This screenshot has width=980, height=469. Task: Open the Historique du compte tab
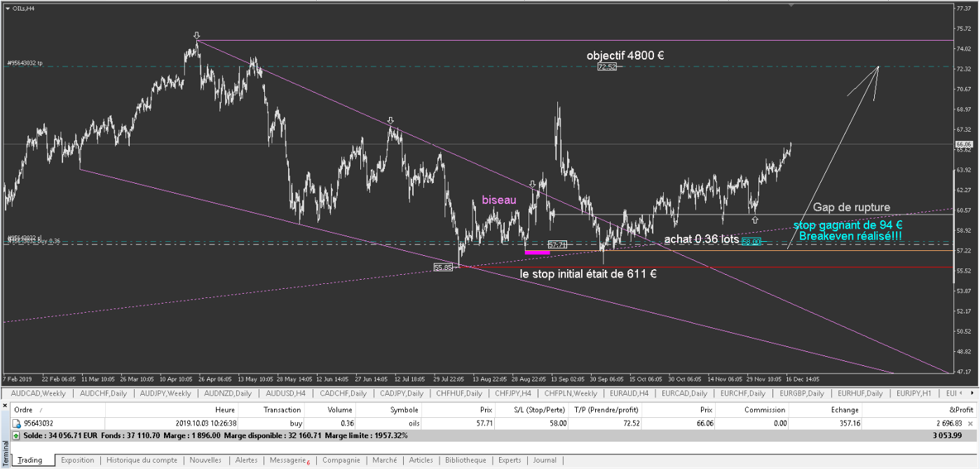point(142,461)
